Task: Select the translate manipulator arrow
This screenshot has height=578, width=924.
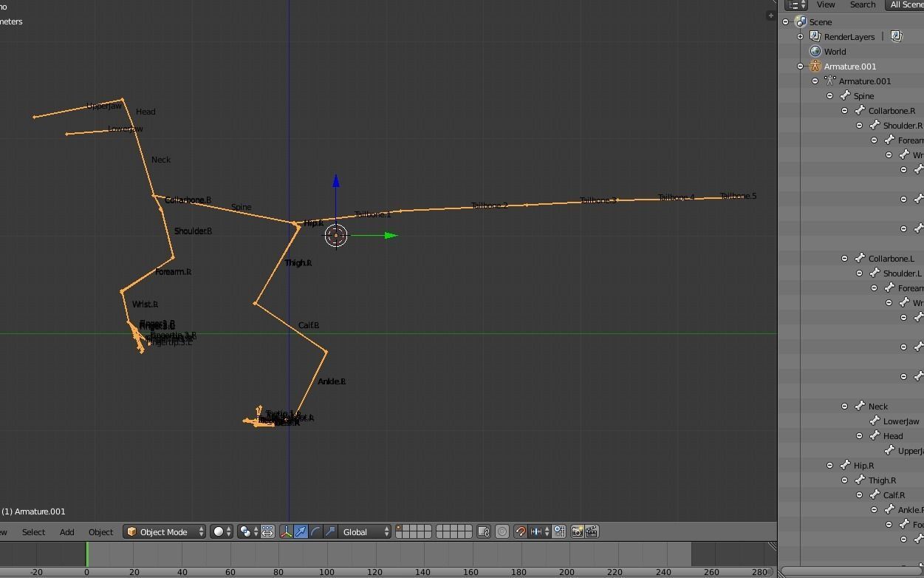Action: point(301,531)
